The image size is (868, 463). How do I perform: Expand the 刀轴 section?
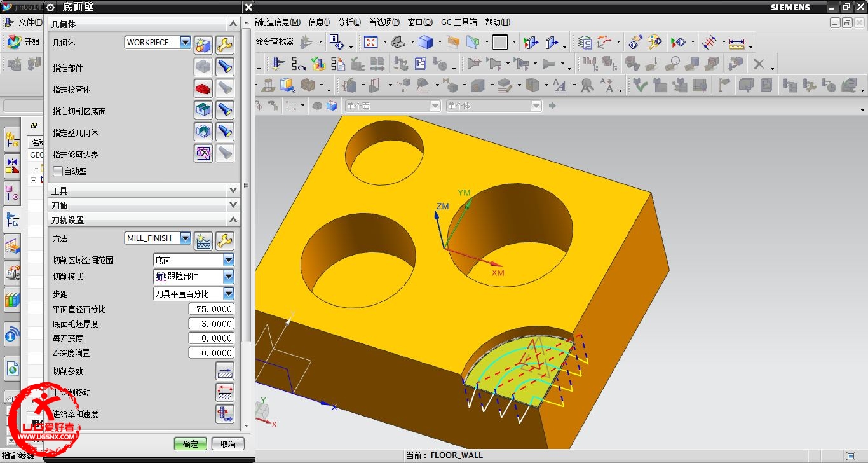click(x=233, y=205)
